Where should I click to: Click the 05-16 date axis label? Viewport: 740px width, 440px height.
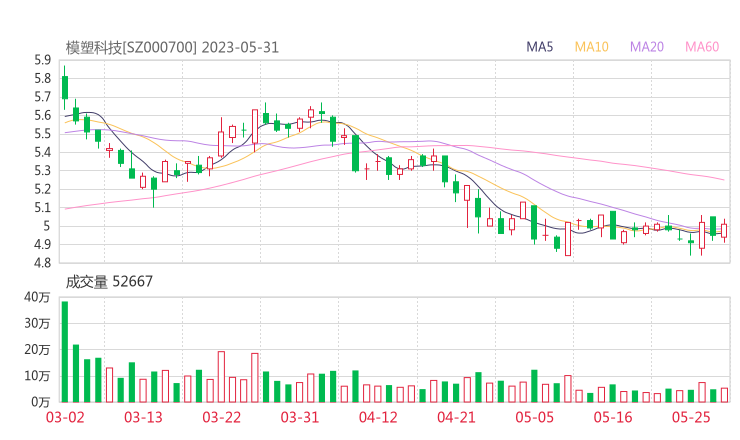[613, 417]
